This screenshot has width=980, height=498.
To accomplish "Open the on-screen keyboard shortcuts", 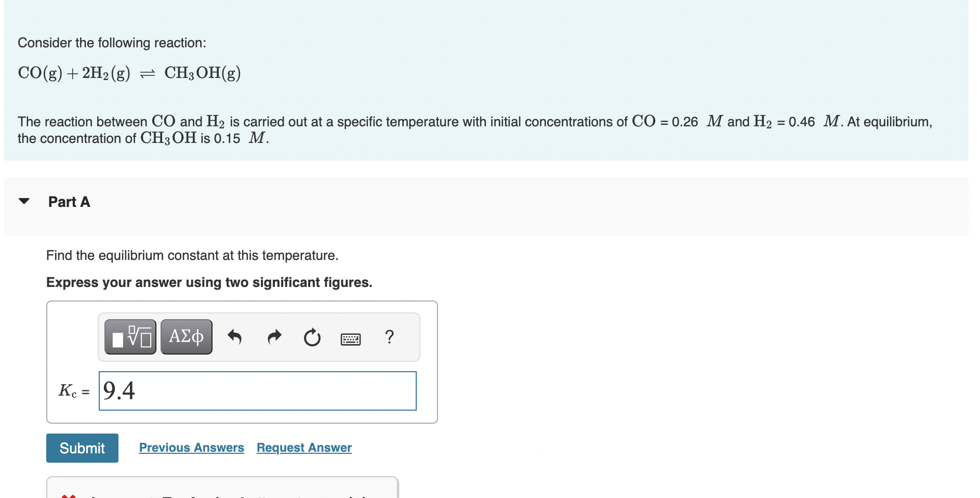I will pyautogui.click(x=349, y=338).
